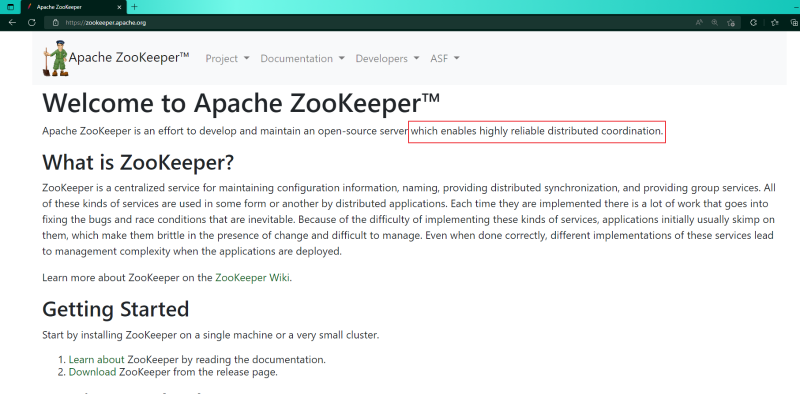Image resolution: width=800 pixels, height=394 pixels.
Task: Start Read aloud from address bar
Action: 699,22
